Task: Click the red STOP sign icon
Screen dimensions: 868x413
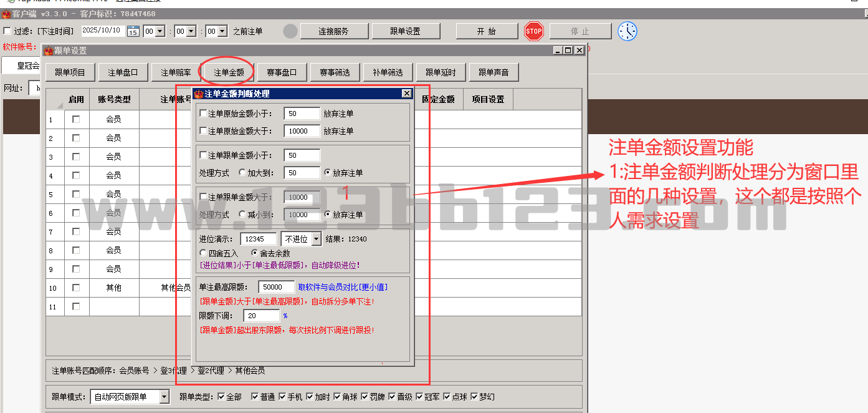Action: point(533,31)
